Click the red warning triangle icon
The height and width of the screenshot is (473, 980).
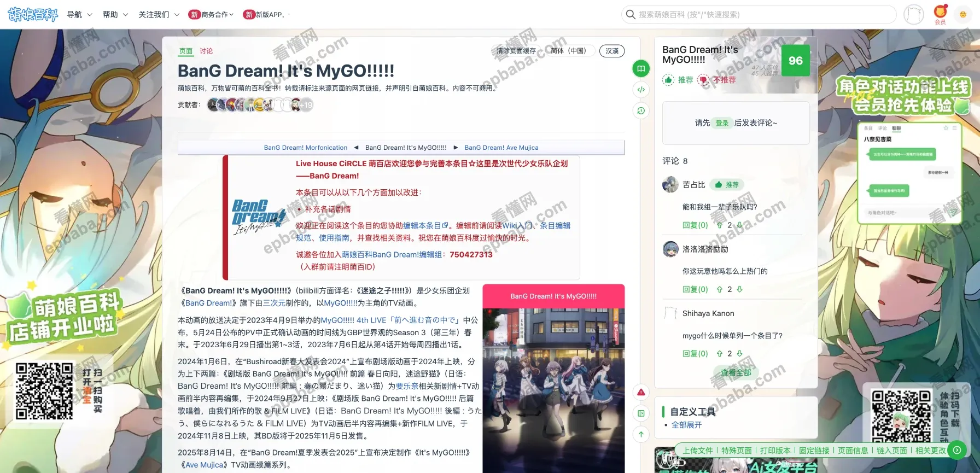[x=641, y=392]
